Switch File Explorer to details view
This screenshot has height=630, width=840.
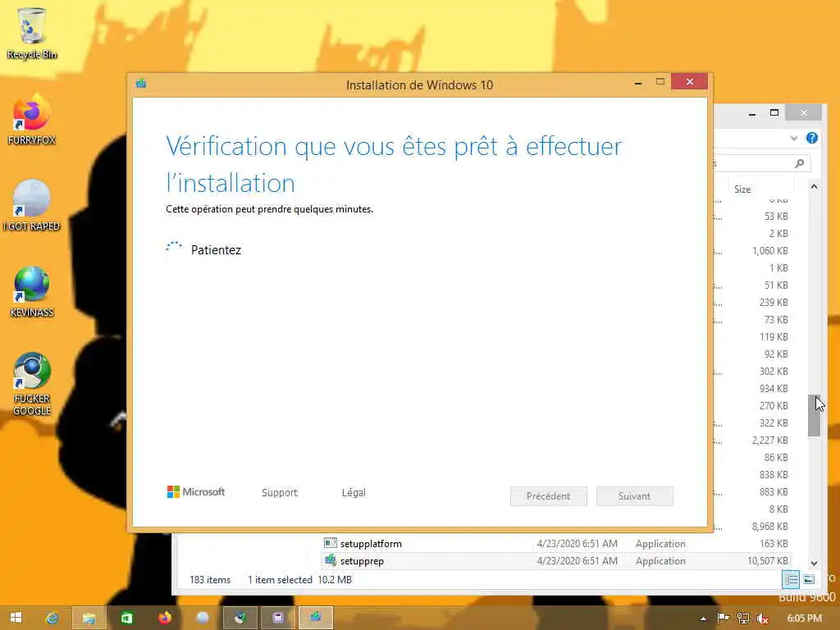(x=791, y=579)
